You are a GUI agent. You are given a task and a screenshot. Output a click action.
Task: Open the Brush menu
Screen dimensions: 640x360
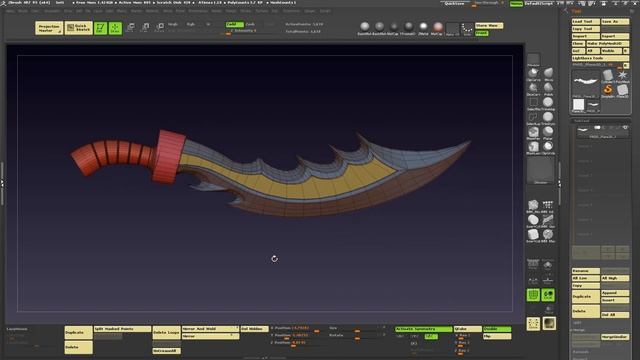pos(23,11)
